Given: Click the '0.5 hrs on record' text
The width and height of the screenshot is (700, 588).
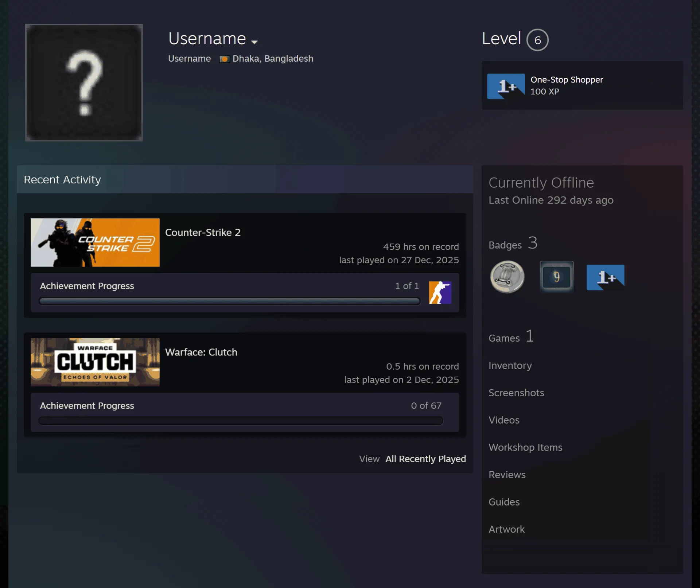Looking at the screenshot, I should coord(423,366).
